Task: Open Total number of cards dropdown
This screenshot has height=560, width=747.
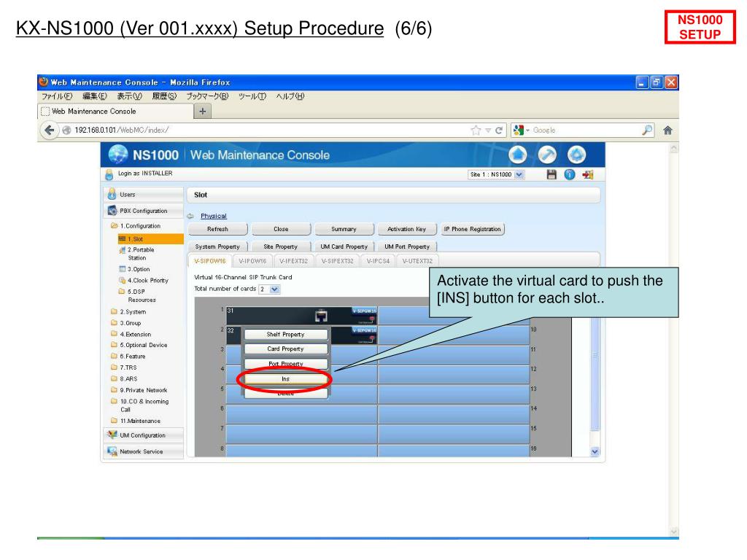Action: [x=270, y=289]
